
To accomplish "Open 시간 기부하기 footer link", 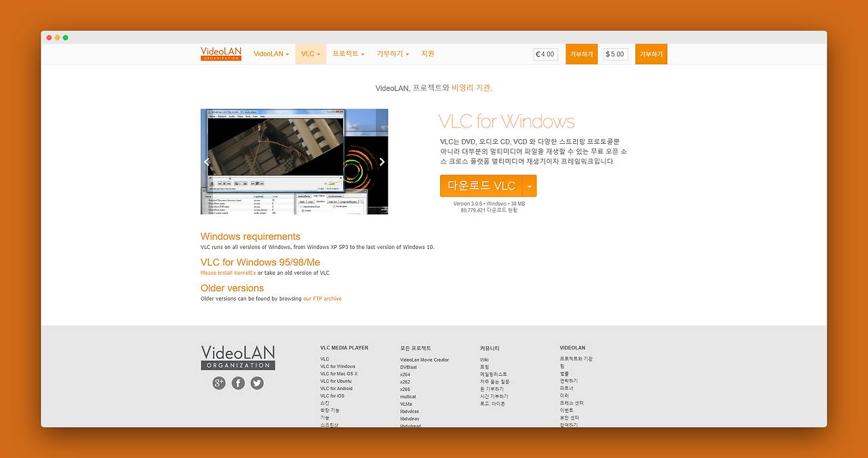I will tap(494, 396).
